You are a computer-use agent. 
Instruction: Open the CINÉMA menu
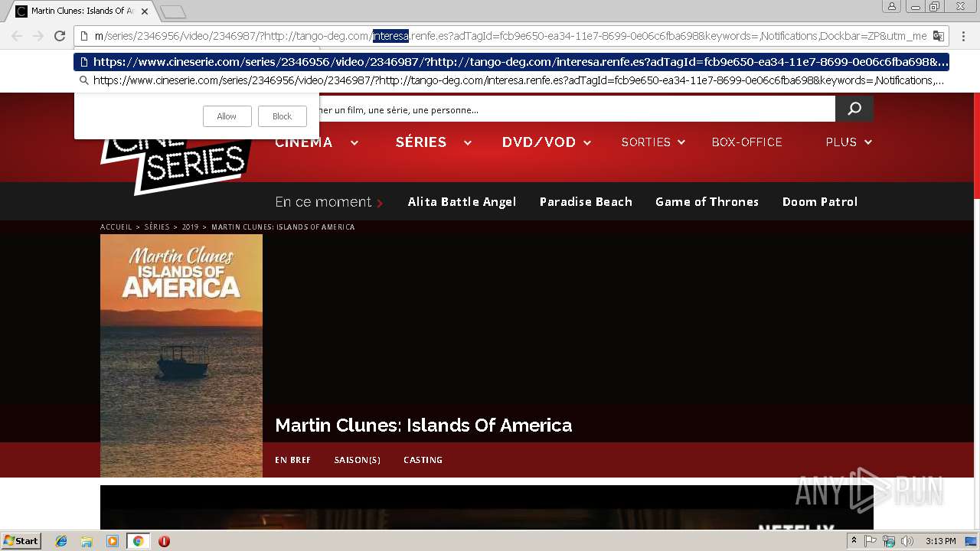(x=304, y=142)
